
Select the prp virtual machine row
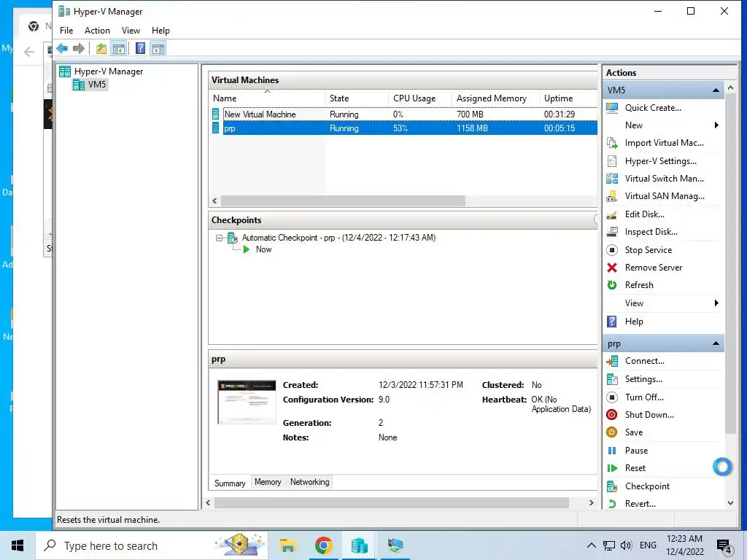404,128
